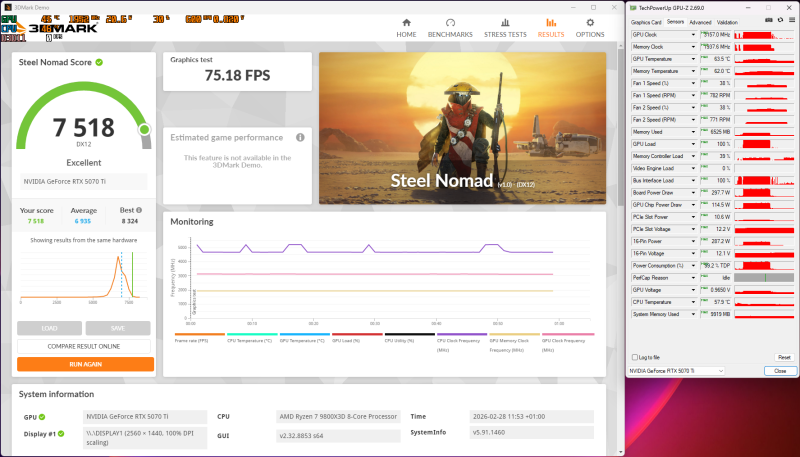The height and width of the screenshot is (457, 800).
Task: Click COMPARE RESULT ONLINE
Action: coord(84,346)
